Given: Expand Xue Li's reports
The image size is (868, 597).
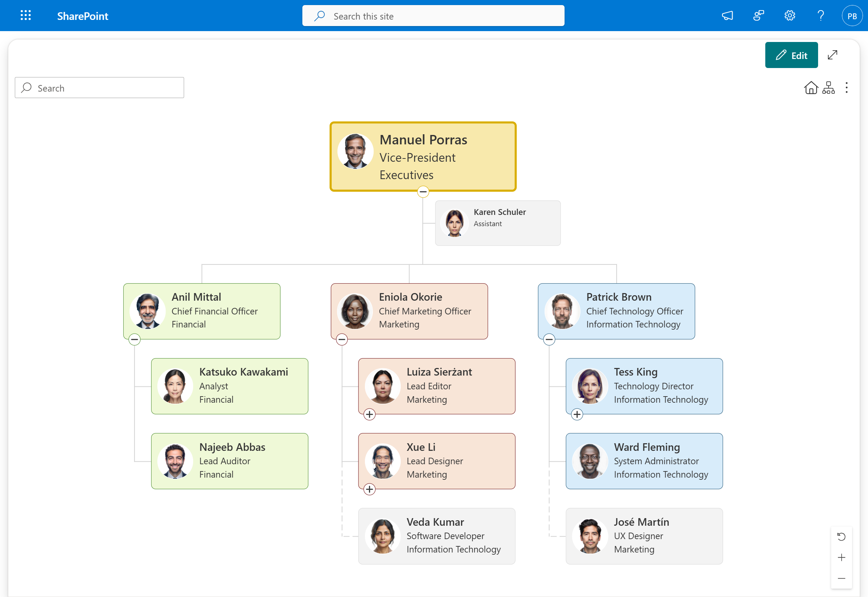Looking at the screenshot, I should point(370,489).
